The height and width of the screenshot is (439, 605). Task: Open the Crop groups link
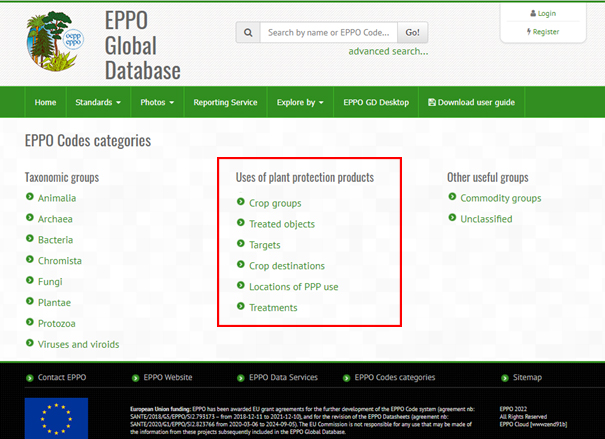(x=275, y=203)
